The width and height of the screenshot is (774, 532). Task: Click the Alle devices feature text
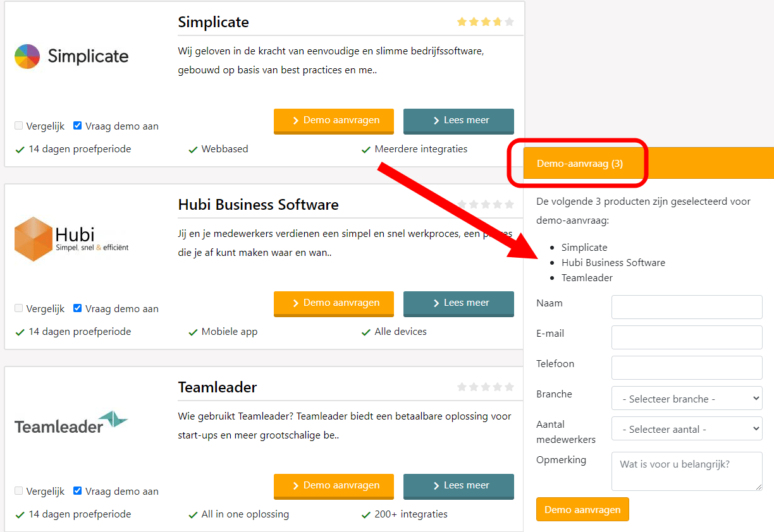click(x=400, y=332)
